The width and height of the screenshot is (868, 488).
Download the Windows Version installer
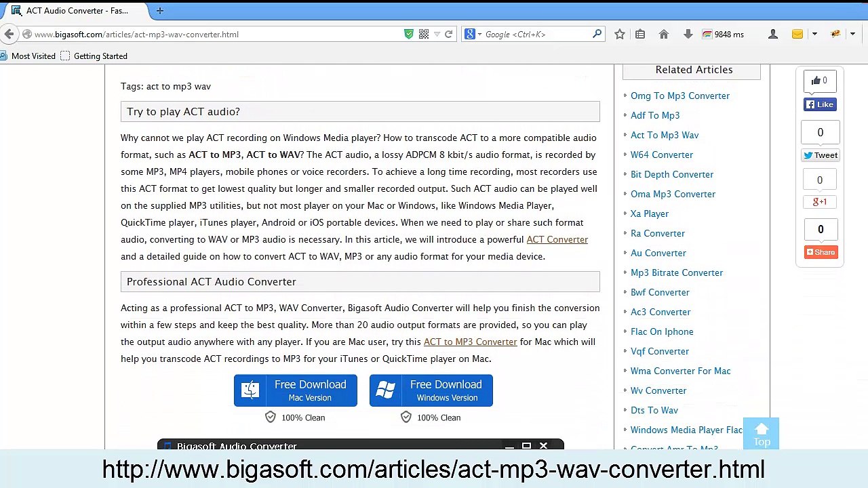(431, 390)
